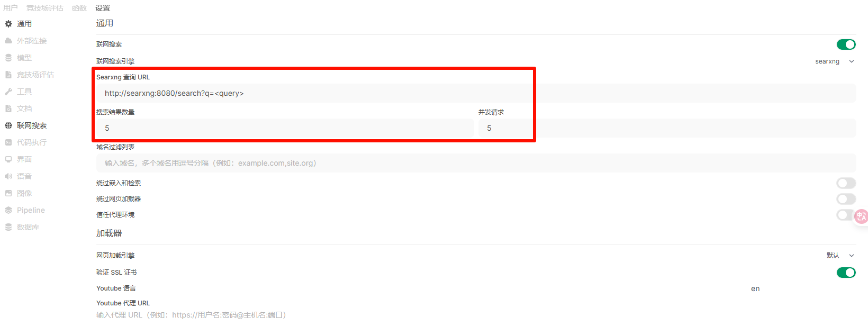
Task: Open the 模型 settings section
Action: (x=24, y=58)
